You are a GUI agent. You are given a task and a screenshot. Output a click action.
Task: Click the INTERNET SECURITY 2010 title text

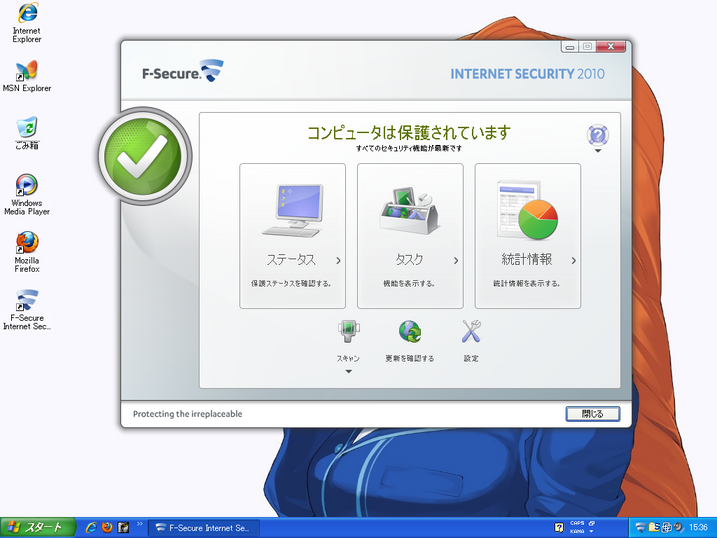(x=527, y=74)
